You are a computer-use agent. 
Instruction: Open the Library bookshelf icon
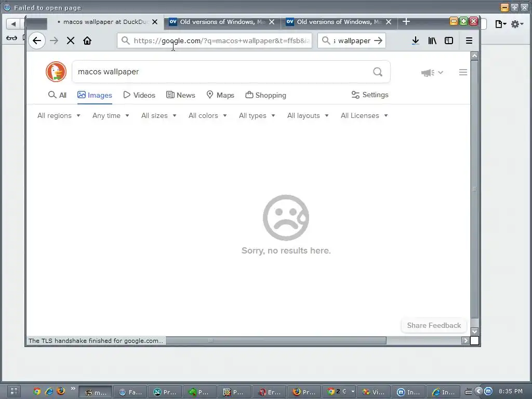point(432,41)
